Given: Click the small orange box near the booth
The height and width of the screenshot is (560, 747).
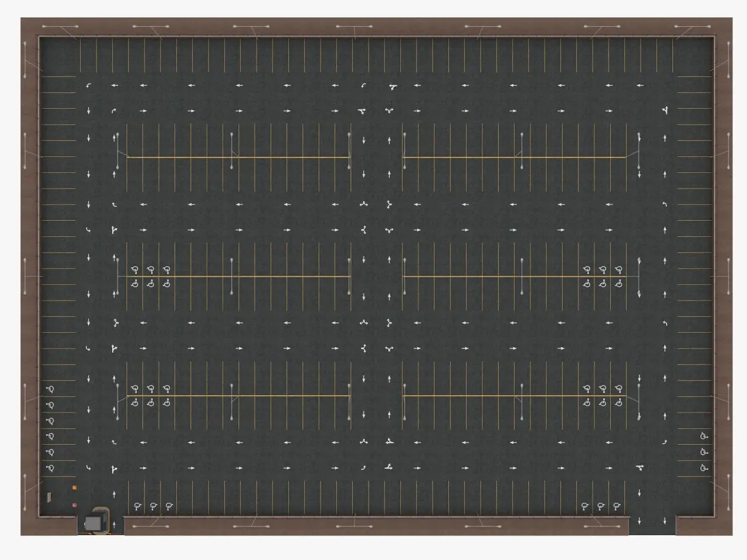Looking at the screenshot, I should point(75,487).
